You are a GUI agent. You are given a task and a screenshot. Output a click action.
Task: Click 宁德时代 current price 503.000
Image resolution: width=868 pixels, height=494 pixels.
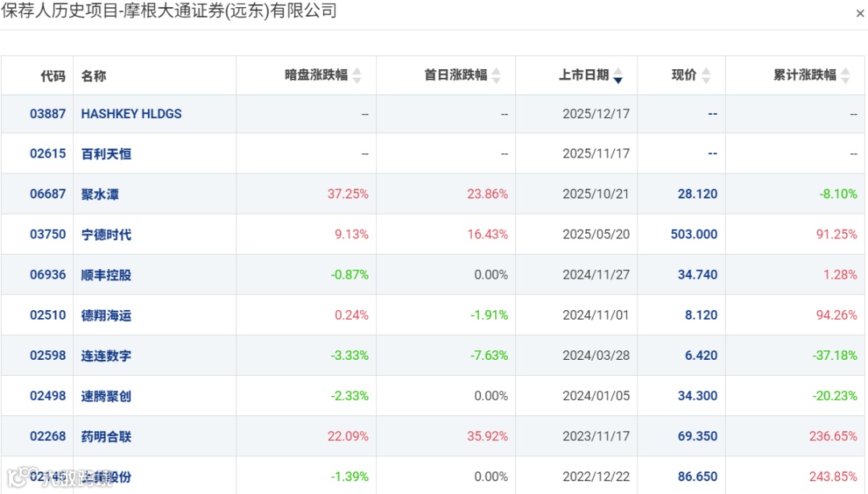point(694,235)
